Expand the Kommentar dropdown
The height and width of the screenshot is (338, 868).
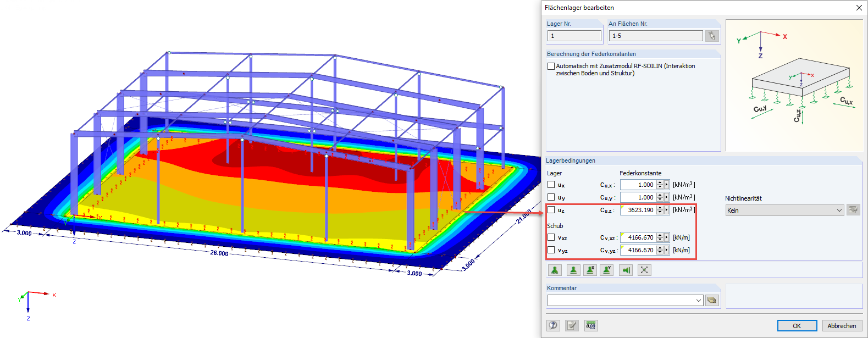pyautogui.click(x=699, y=300)
